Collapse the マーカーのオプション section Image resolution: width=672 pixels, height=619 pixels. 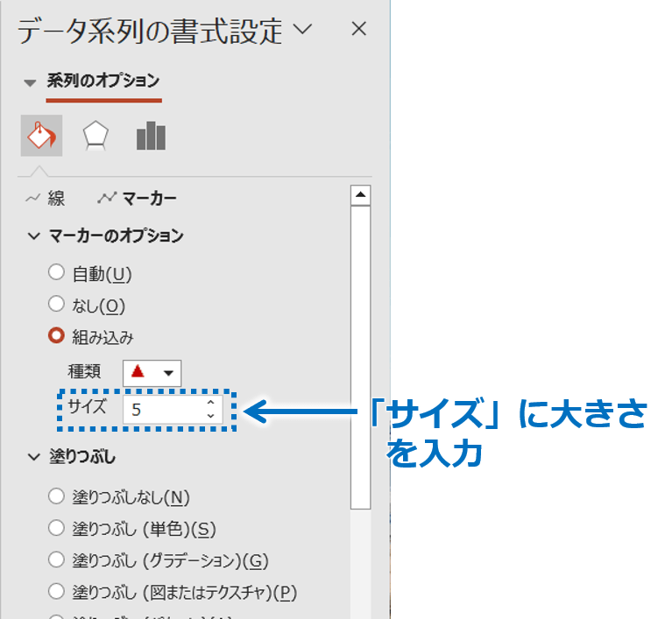coord(34,236)
